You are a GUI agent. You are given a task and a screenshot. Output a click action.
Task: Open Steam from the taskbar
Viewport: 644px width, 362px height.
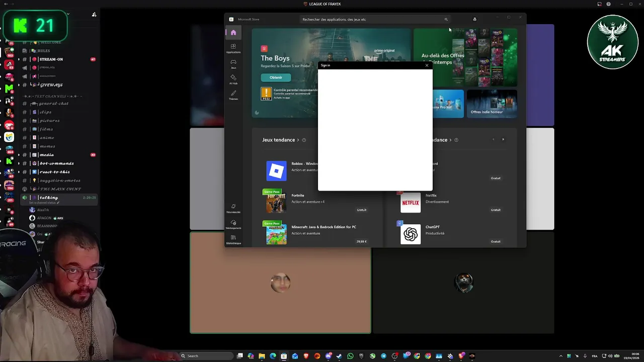tap(339, 356)
